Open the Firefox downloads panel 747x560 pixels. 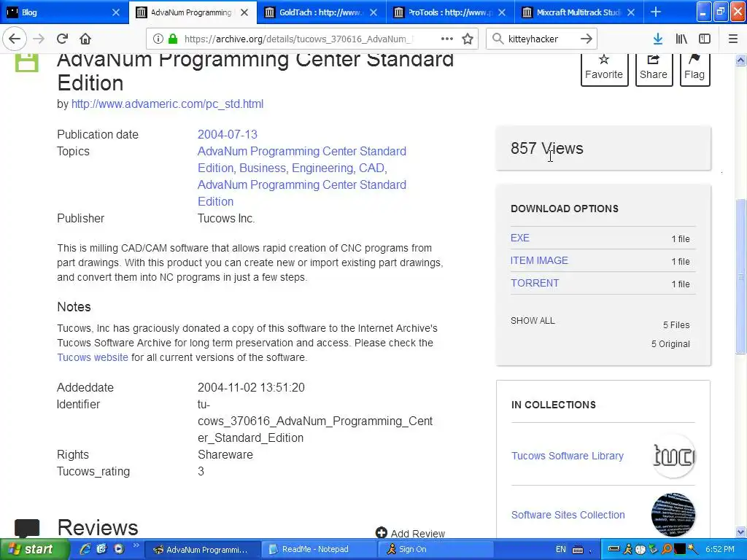(658, 39)
